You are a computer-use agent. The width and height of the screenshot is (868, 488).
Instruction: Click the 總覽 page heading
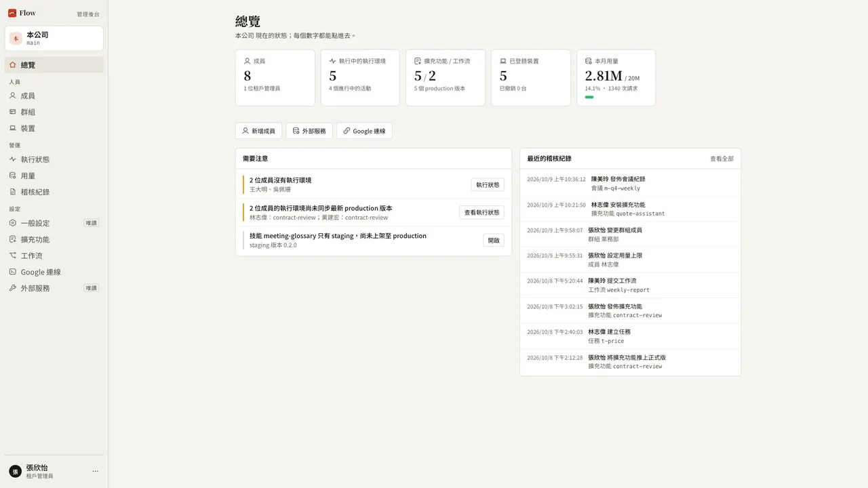point(248,22)
